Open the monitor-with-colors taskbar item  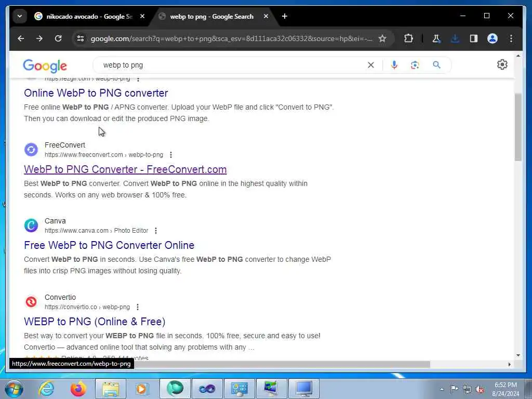click(271, 389)
